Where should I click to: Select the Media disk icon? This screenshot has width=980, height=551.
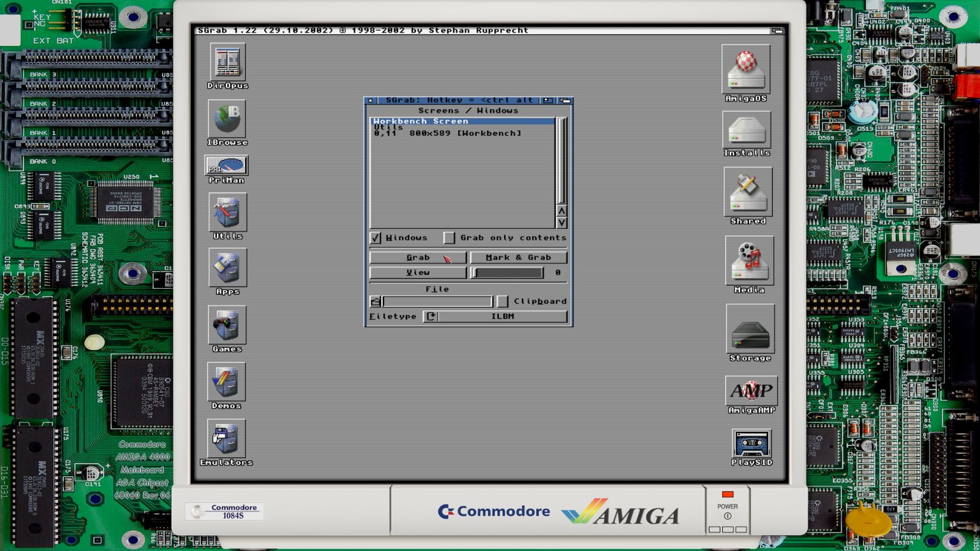click(x=749, y=261)
